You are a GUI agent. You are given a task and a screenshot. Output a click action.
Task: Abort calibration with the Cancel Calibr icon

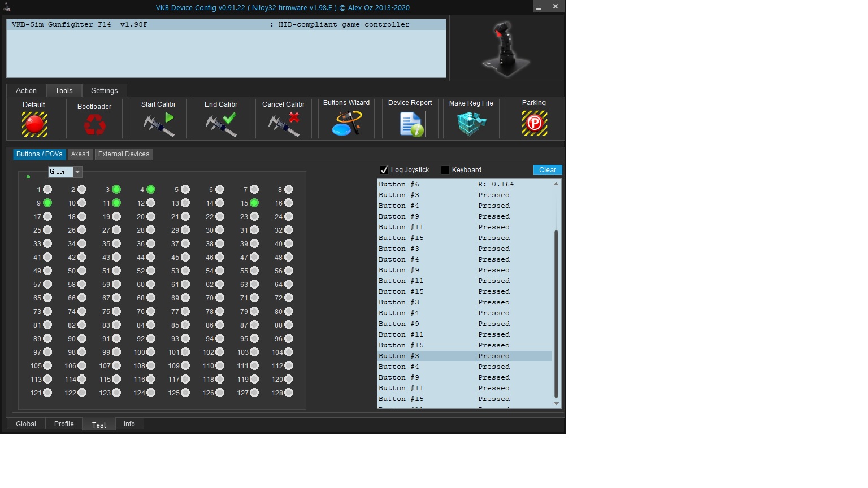click(x=284, y=124)
